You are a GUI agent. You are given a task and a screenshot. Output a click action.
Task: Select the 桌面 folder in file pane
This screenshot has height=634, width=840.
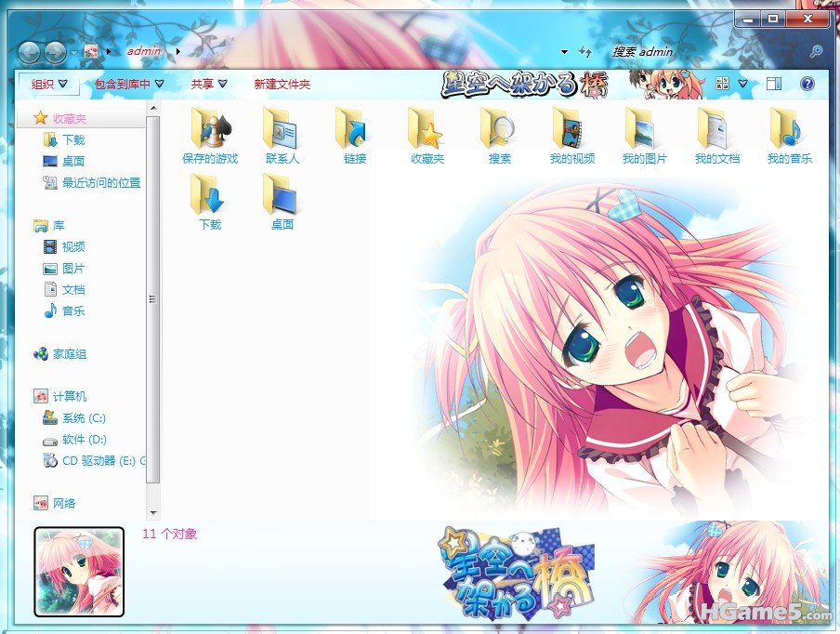pos(282,201)
